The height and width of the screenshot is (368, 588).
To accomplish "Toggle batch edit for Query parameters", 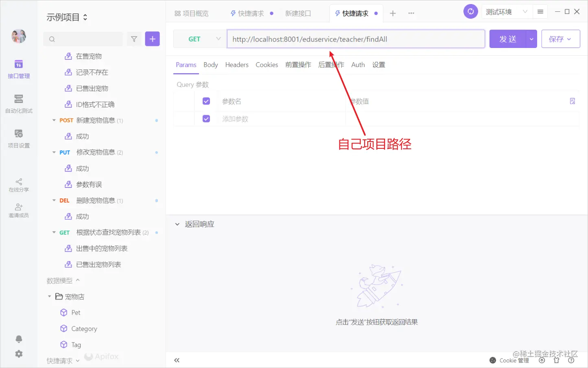I will (x=573, y=101).
